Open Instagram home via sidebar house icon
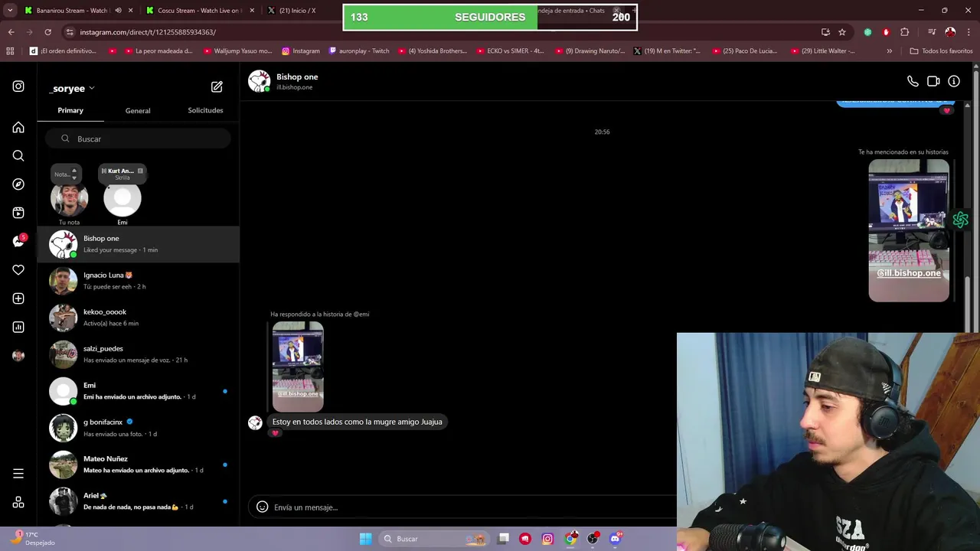The image size is (980, 551). (x=18, y=127)
